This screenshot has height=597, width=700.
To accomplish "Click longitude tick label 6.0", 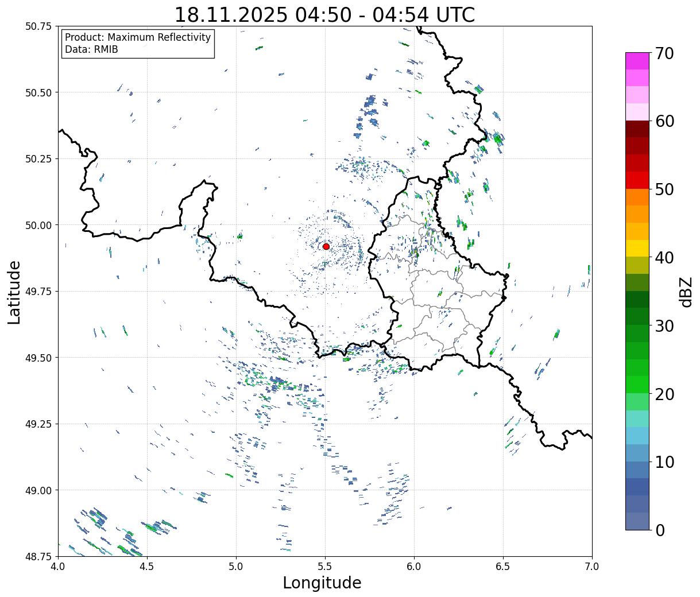I will (414, 567).
